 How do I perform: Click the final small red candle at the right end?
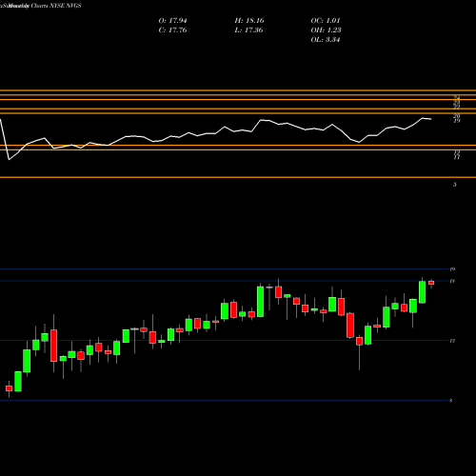(x=431, y=283)
